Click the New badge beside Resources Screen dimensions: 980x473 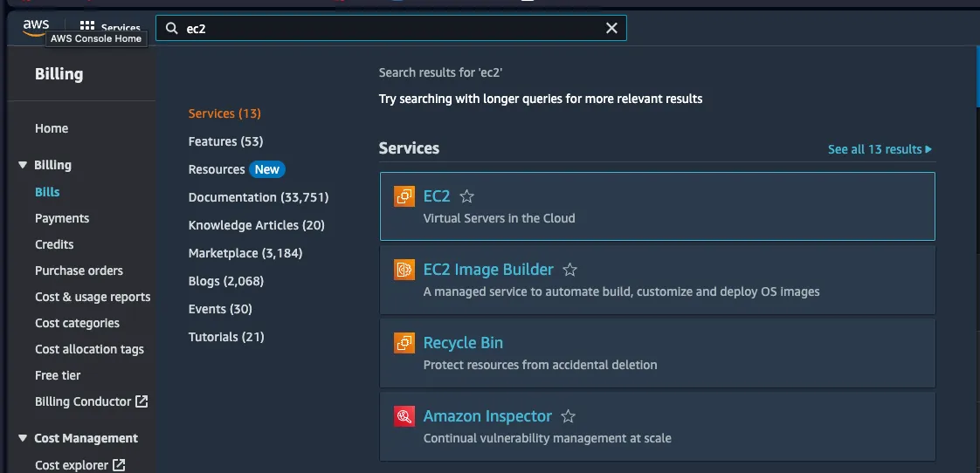pos(267,169)
